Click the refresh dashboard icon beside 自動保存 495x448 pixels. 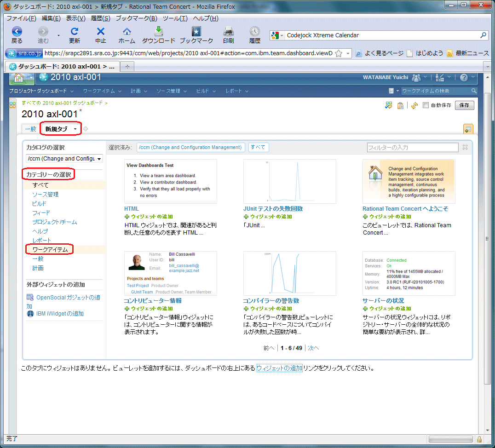[414, 105]
